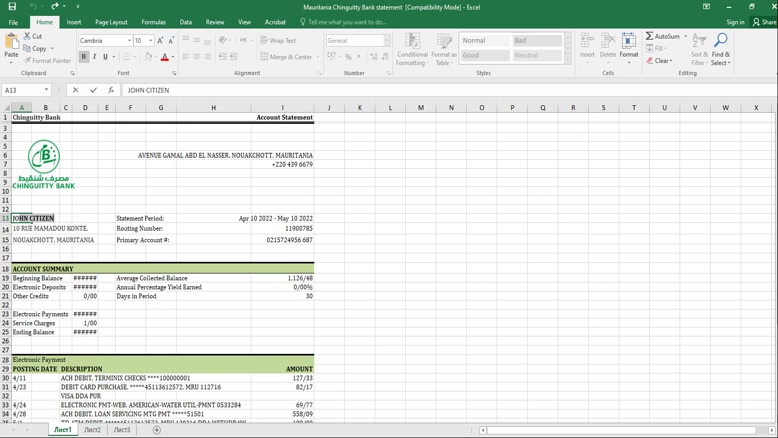
Task: Open the Page Layout ribbon tab
Action: pyautogui.click(x=111, y=22)
